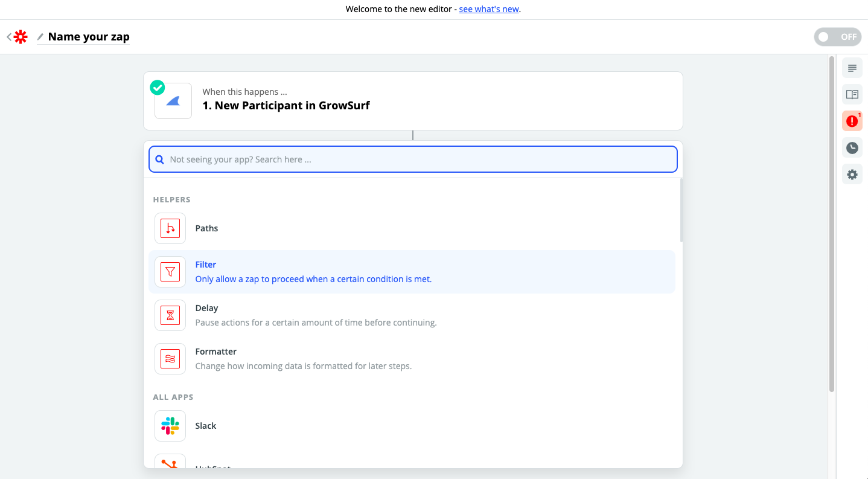
Task: Click the GrowSurf app icon in step 1
Action: pos(173,101)
